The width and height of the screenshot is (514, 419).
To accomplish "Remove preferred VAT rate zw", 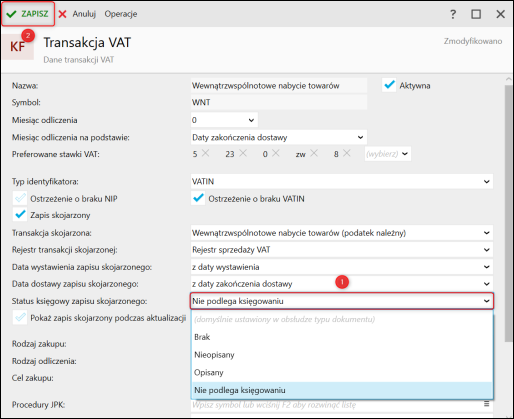I will point(314,153).
